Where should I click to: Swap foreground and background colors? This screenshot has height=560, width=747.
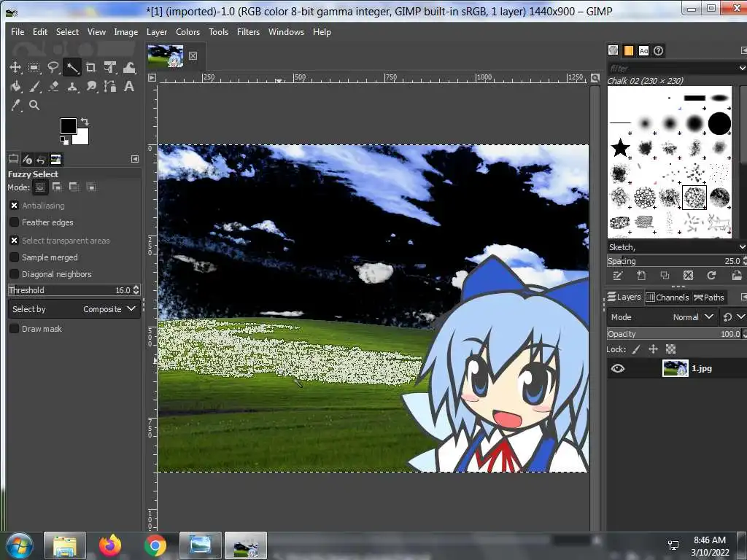point(85,122)
